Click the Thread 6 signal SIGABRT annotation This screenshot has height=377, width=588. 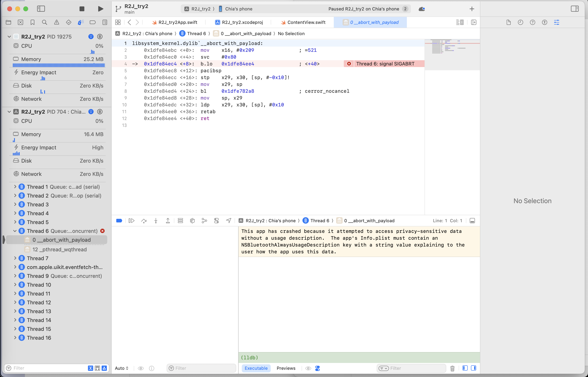[x=384, y=64]
